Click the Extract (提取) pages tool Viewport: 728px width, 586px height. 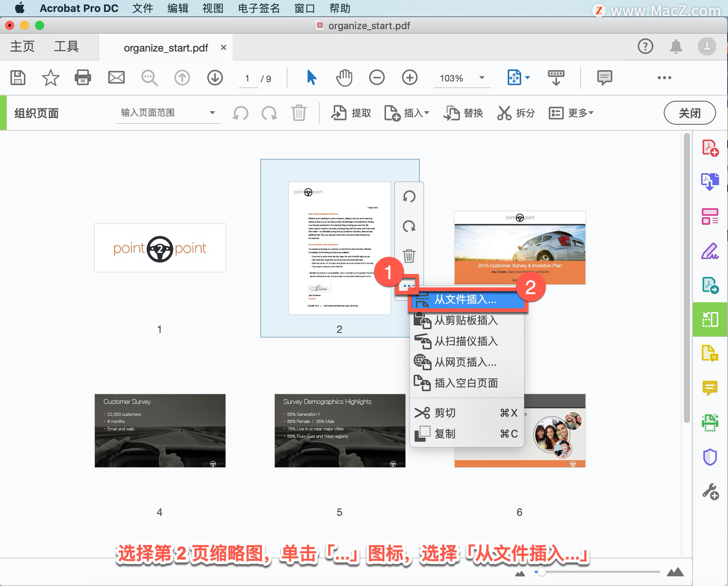pyautogui.click(x=351, y=113)
